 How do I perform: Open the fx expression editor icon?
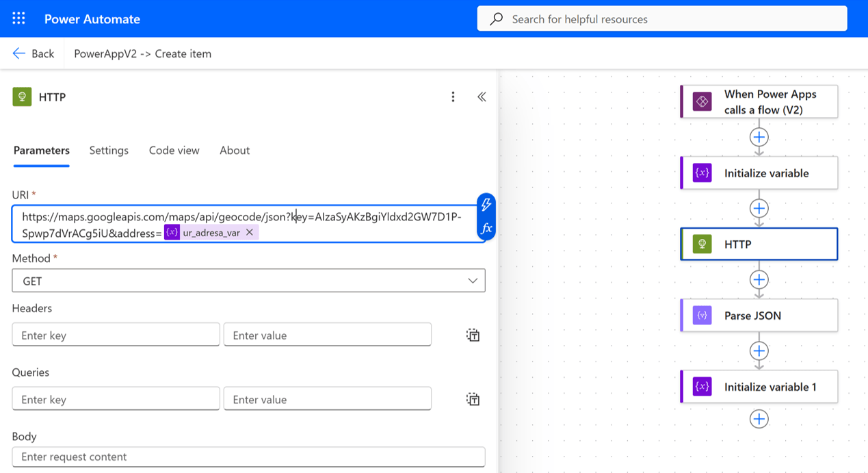486,229
